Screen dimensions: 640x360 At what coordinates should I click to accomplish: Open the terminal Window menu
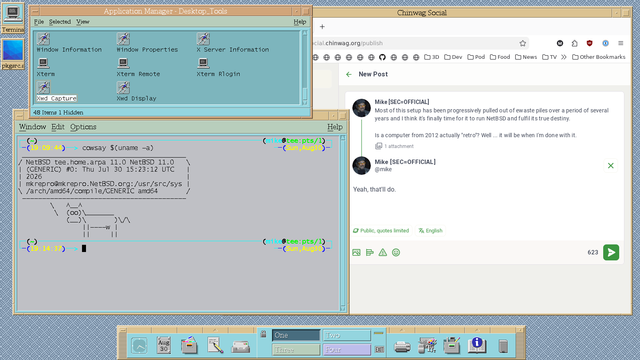pyautogui.click(x=32, y=127)
